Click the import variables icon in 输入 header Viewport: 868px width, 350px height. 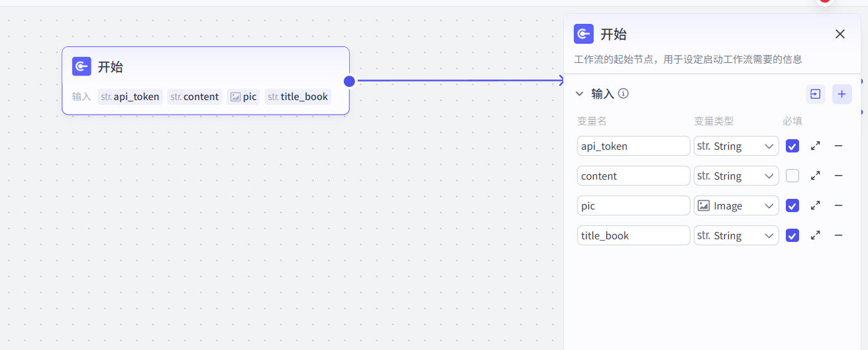coord(815,94)
